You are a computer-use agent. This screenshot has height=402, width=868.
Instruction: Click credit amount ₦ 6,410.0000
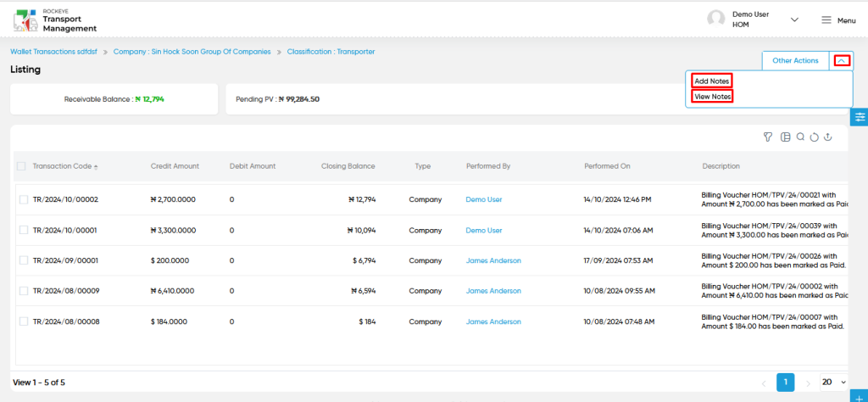click(x=173, y=291)
